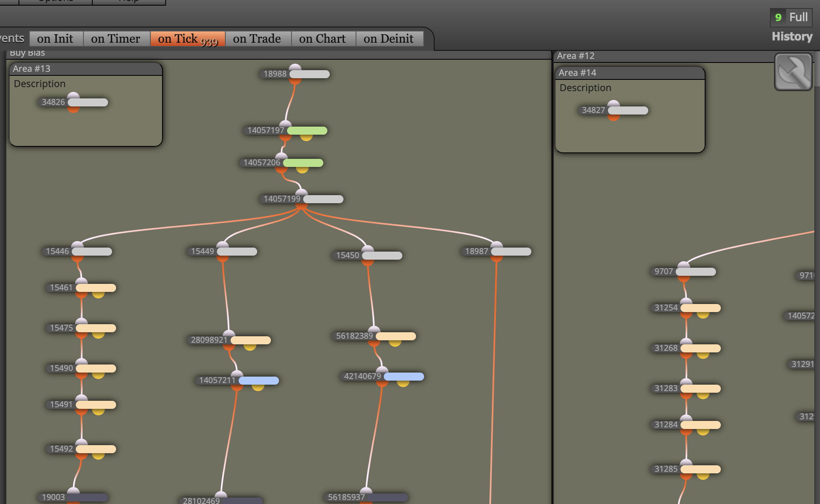
Task: Switch to on Trade tab
Action: click(258, 39)
